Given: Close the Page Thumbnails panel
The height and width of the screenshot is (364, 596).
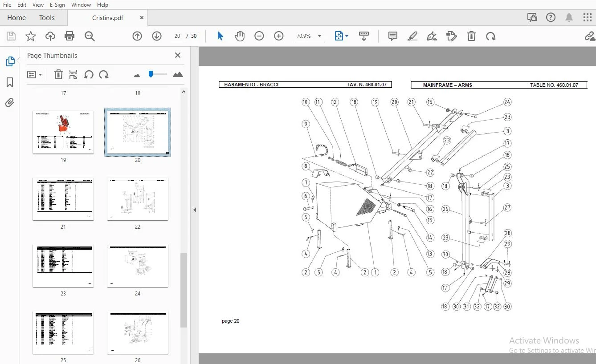Looking at the screenshot, I should point(178,55).
